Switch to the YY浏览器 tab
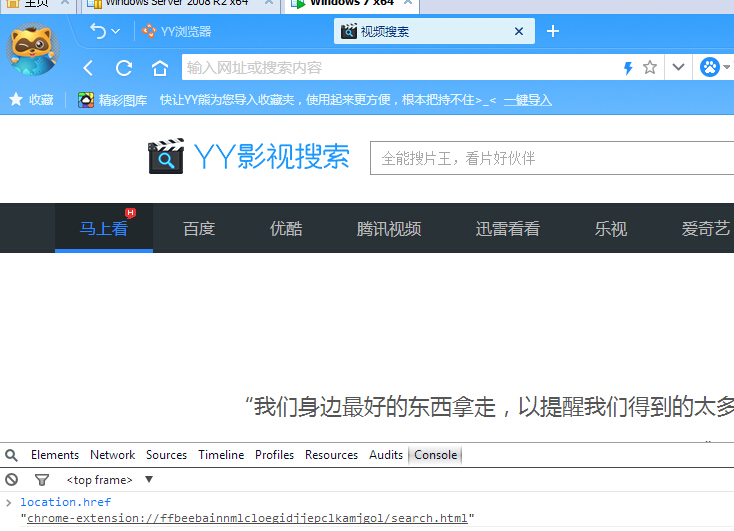The image size is (734, 531). pyautogui.click(x=176, y=31)
